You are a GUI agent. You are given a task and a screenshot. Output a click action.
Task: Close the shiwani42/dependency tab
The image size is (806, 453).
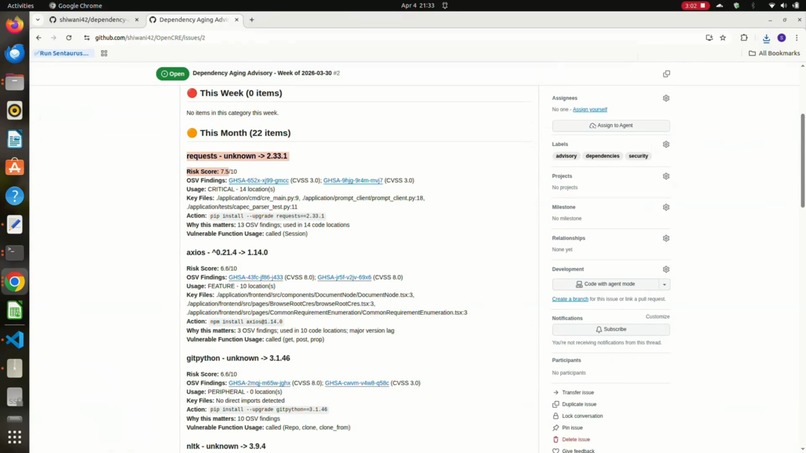[x=136, y=20]
